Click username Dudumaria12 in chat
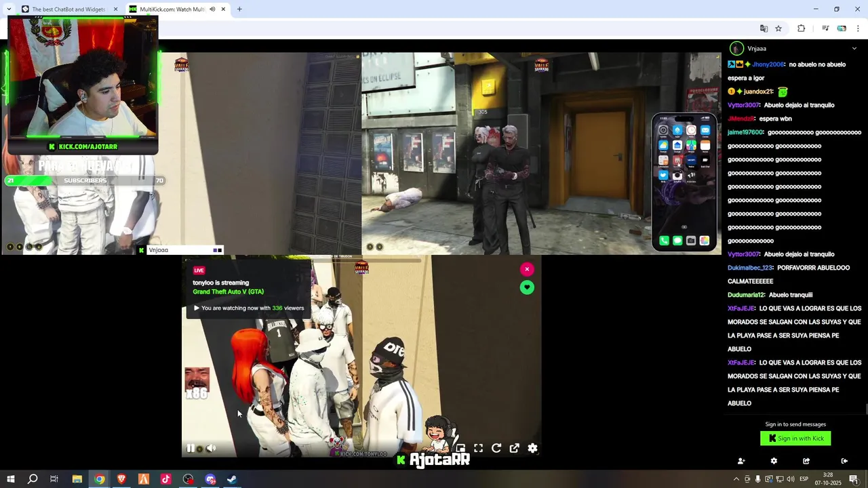 point(746,295)
